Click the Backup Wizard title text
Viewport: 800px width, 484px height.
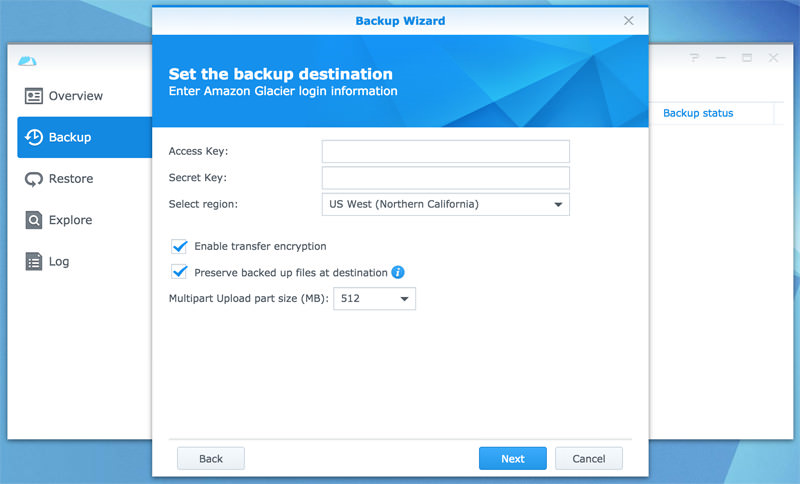[x=400, y=21]
